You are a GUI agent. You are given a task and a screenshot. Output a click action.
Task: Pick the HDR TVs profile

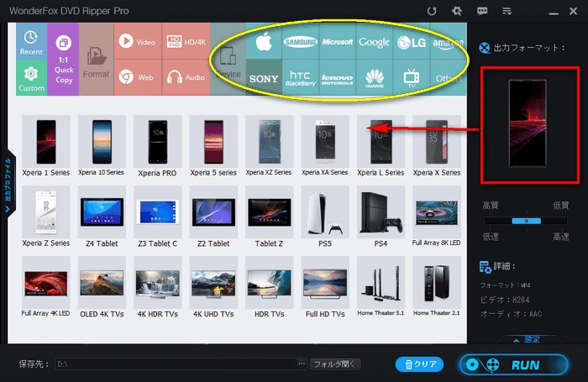pos(269,287)
